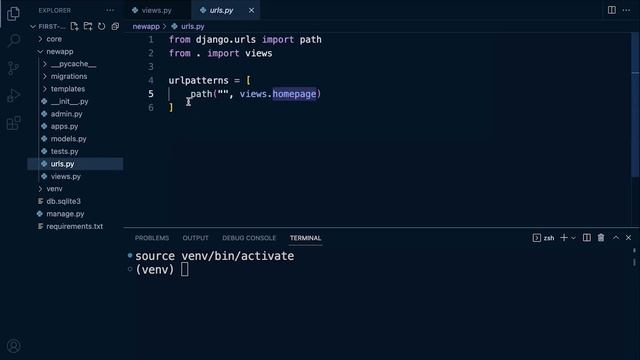Open the Accounts menu icon
640x360 pixels.
tap(13, 346)
